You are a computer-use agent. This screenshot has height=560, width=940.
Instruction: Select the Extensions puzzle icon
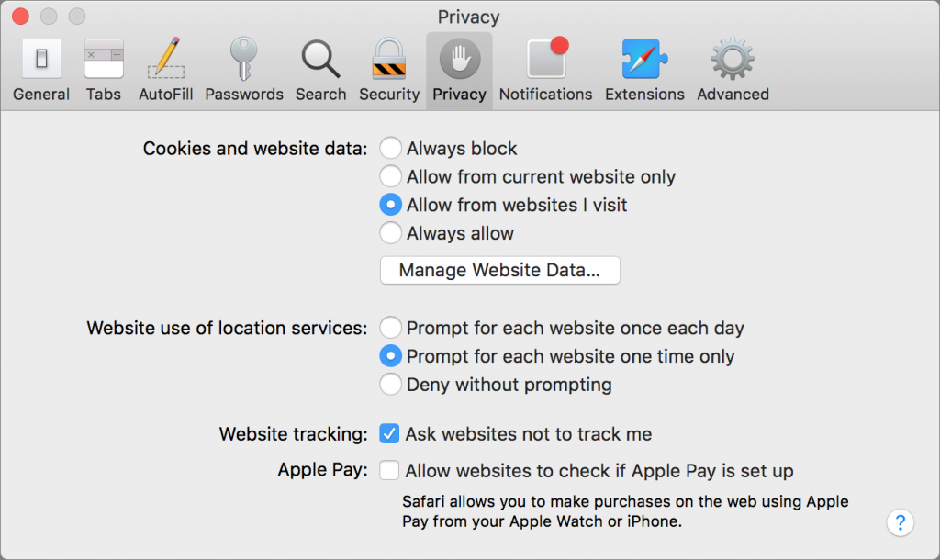point(644,61)
